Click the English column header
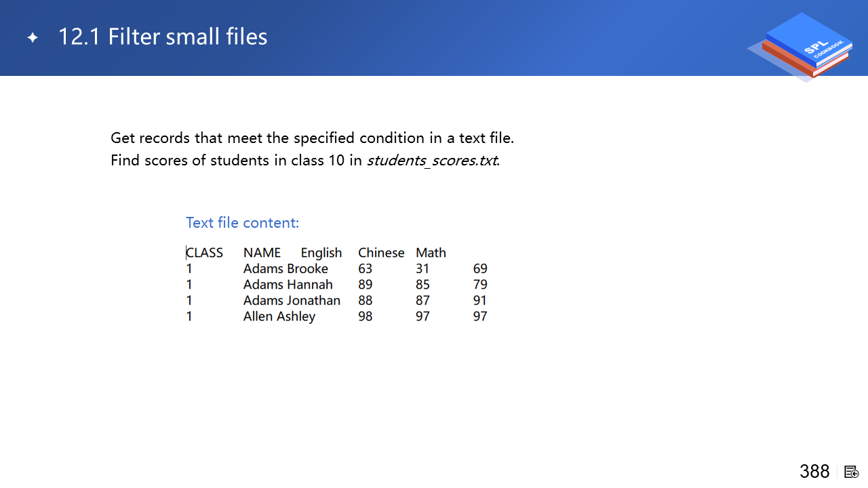The width and height of the screenshot is (868, 488). click(x=321, y=253)
